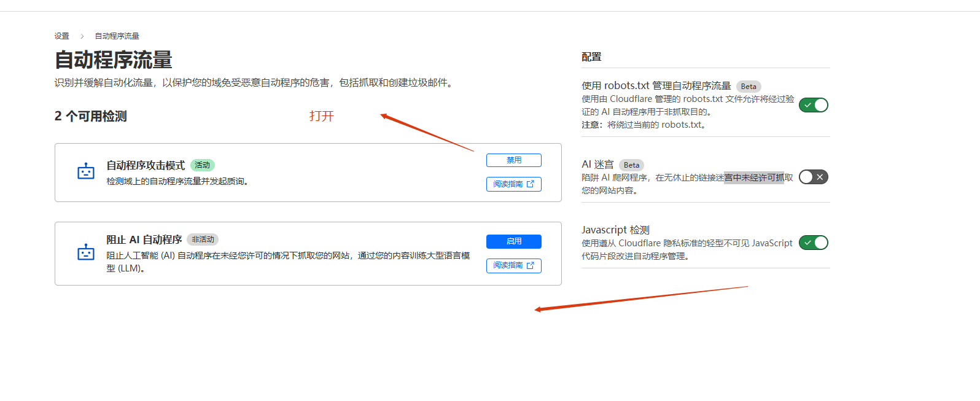Click Beta badge next to robots.txt setting
This screenshot has height=401, width=980.
749,87
